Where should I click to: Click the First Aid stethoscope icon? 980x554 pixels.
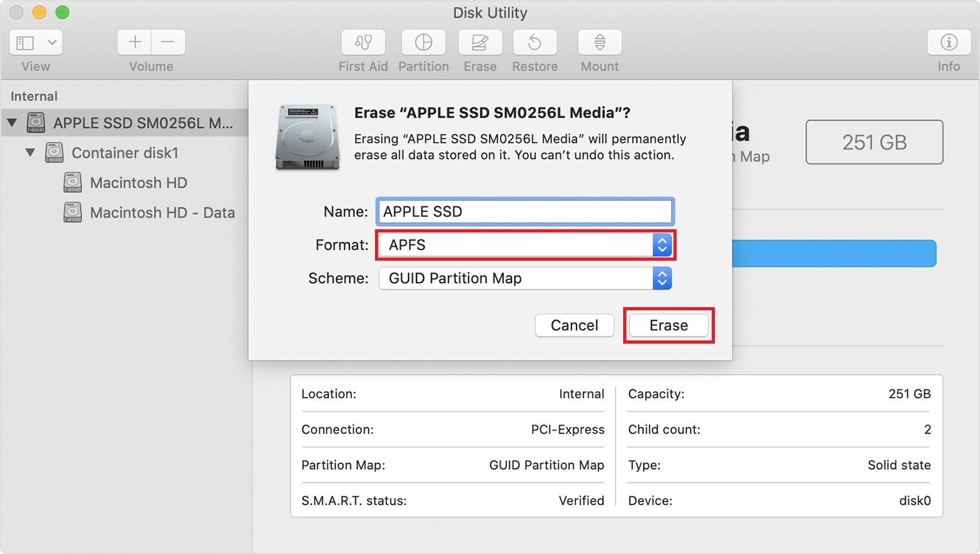(363, 42)
